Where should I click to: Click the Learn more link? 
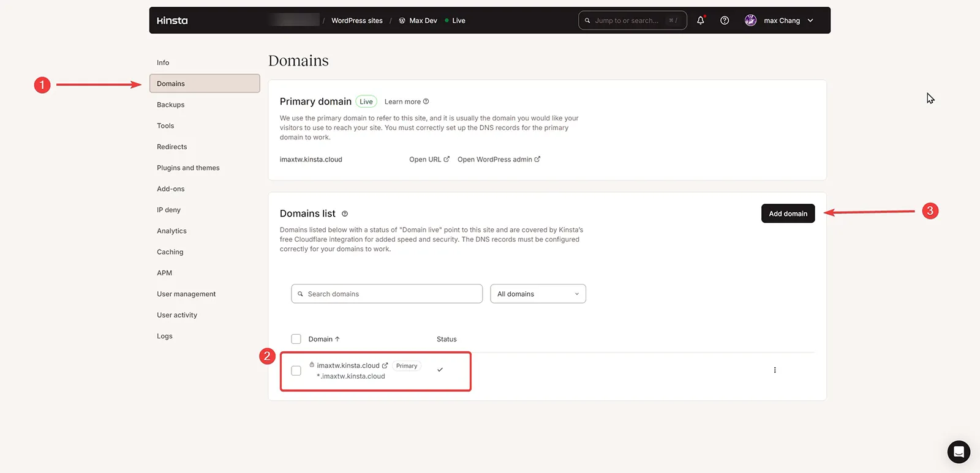click(x=407, y=102)
